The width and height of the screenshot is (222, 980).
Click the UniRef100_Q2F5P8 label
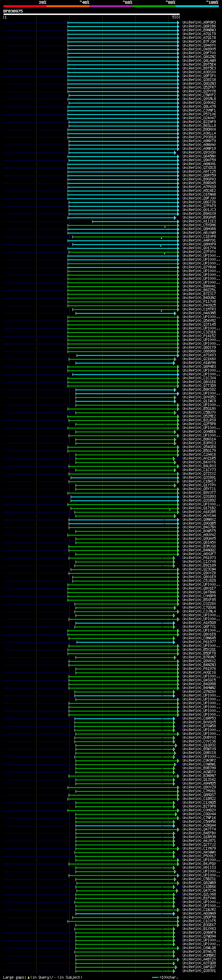(x=199, y=424)
